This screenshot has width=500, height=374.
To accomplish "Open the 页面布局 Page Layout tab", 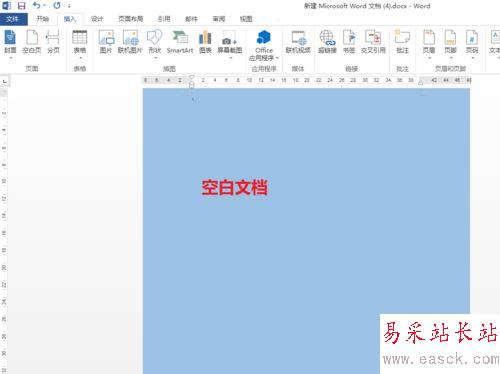I will (131, 19).
